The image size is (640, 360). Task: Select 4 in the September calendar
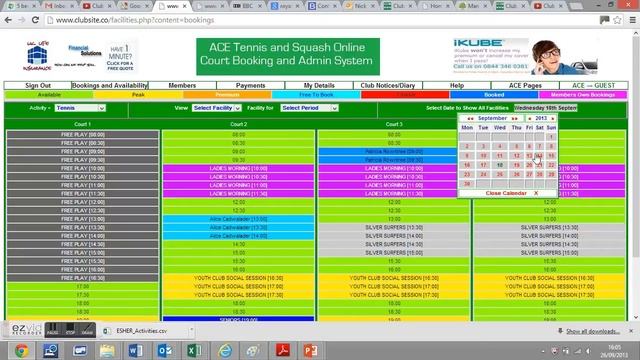tap(500, 147)
